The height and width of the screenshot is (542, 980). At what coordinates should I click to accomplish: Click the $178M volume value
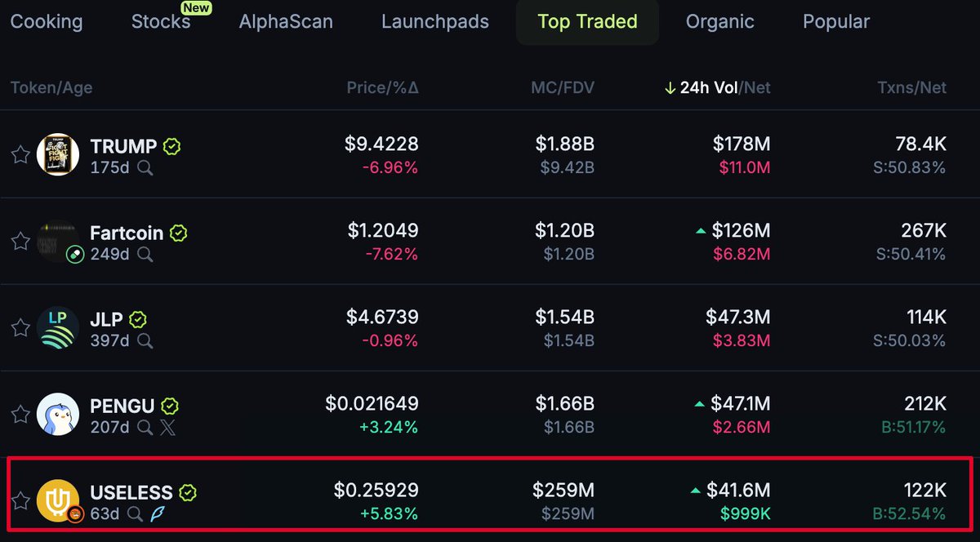742,144
